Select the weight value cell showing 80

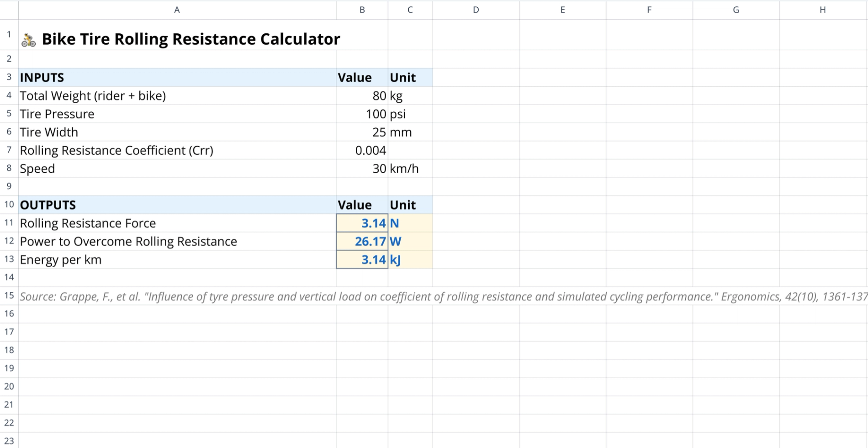pyautogui.click(x=362, y=96)
